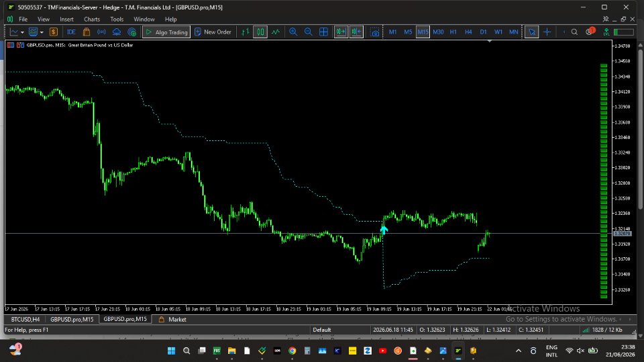Click the 1.32070 current price label
The image size is (644, 362).
[623, 233]
